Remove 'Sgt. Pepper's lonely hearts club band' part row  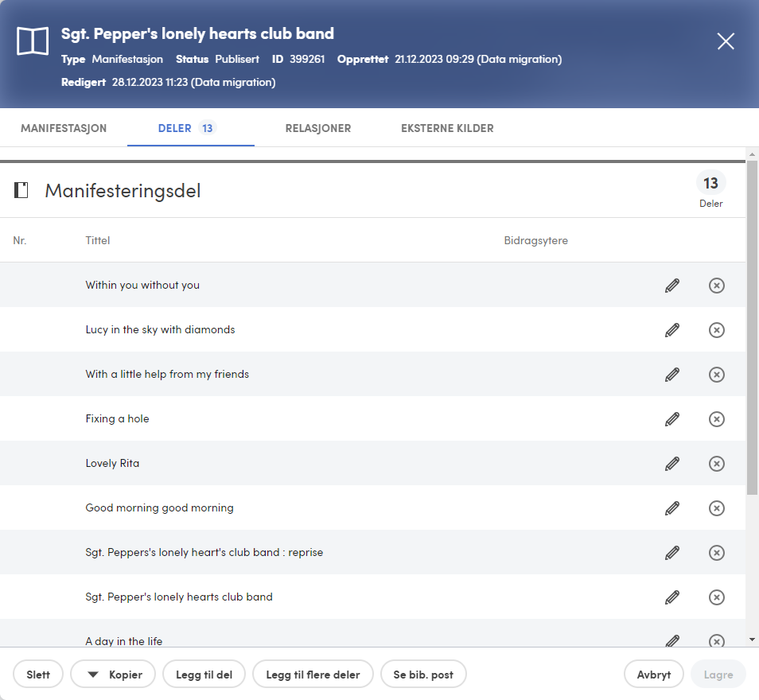click(x=716, y=597)
